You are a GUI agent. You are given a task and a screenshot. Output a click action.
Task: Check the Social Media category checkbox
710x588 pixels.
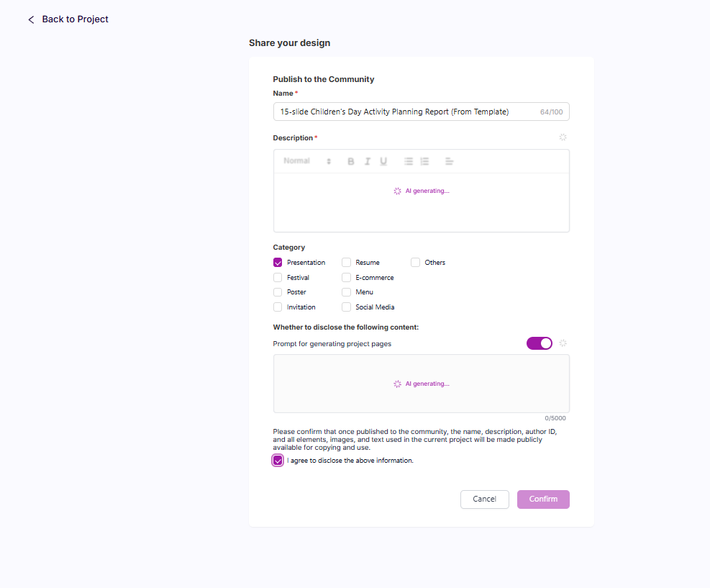click(347, 307)
